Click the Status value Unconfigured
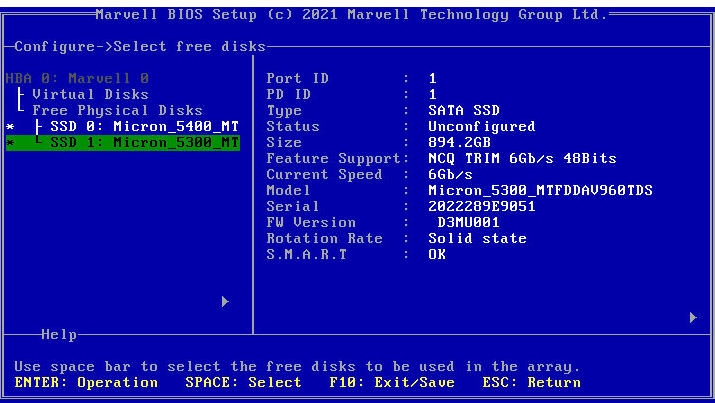 click(x=482, y=126)
